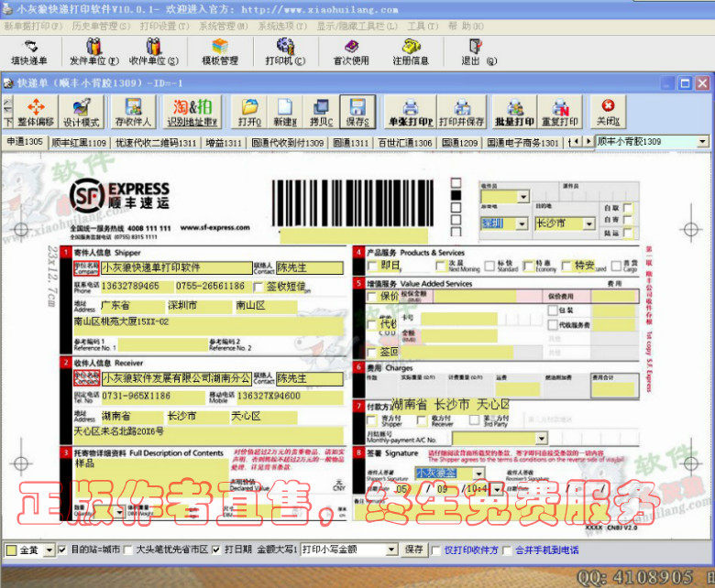Click the 拷贝 copy icon
The height and width of the screenshot is (588, 715).
click(x=322, y=112)
